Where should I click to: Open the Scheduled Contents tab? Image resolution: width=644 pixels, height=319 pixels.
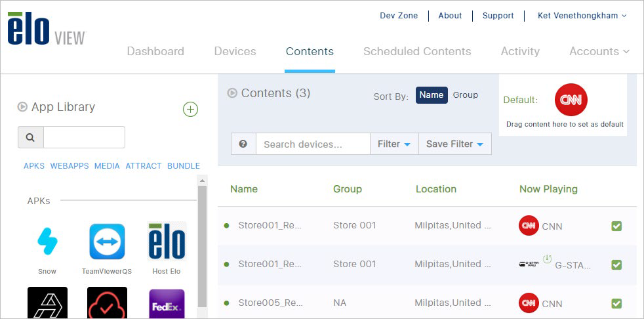tap(417, 51)
